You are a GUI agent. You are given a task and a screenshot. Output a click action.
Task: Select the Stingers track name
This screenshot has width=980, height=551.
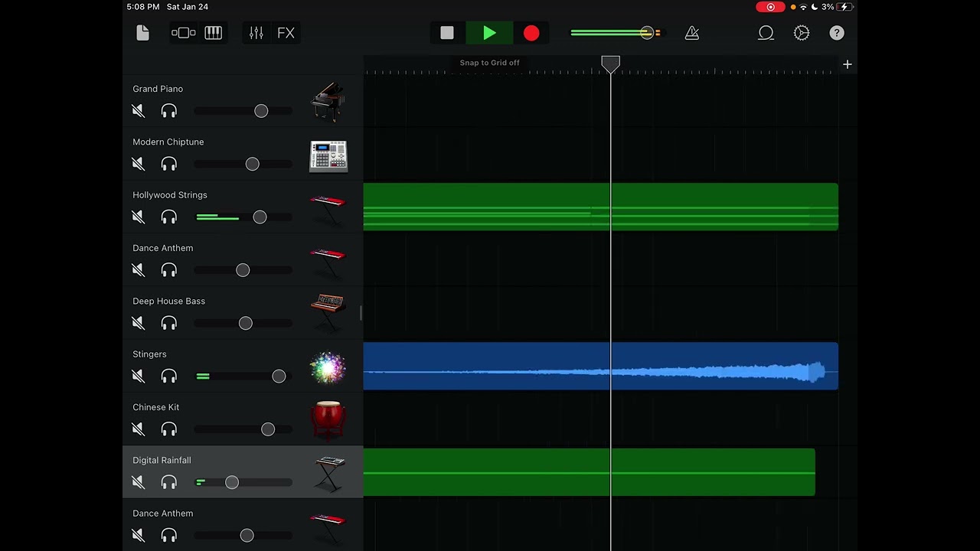tap(149, 354)
